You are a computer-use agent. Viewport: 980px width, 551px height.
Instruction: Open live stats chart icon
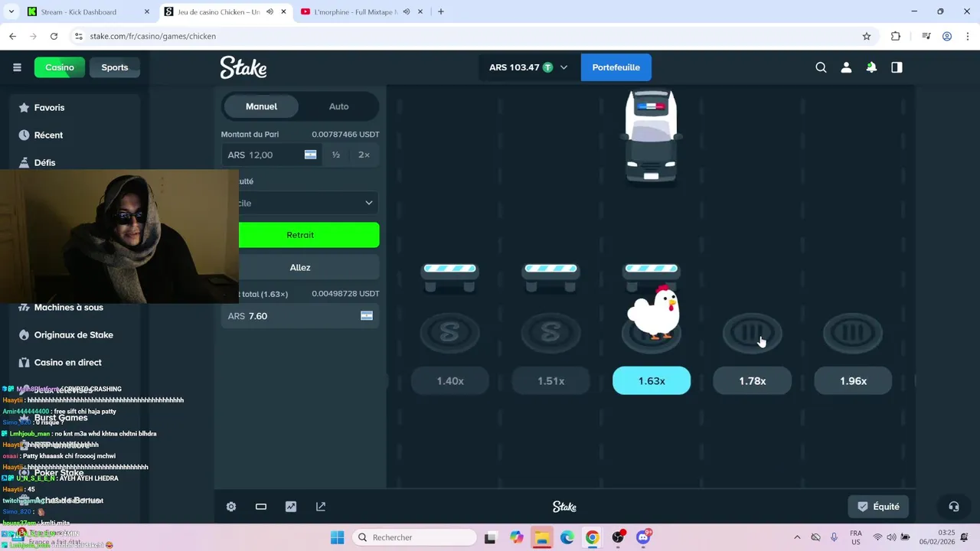click(291, 507)
